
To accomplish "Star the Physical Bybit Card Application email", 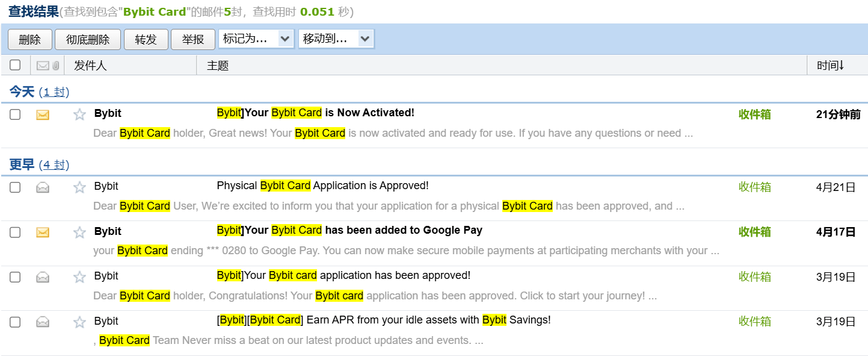I will coord(79,187).
